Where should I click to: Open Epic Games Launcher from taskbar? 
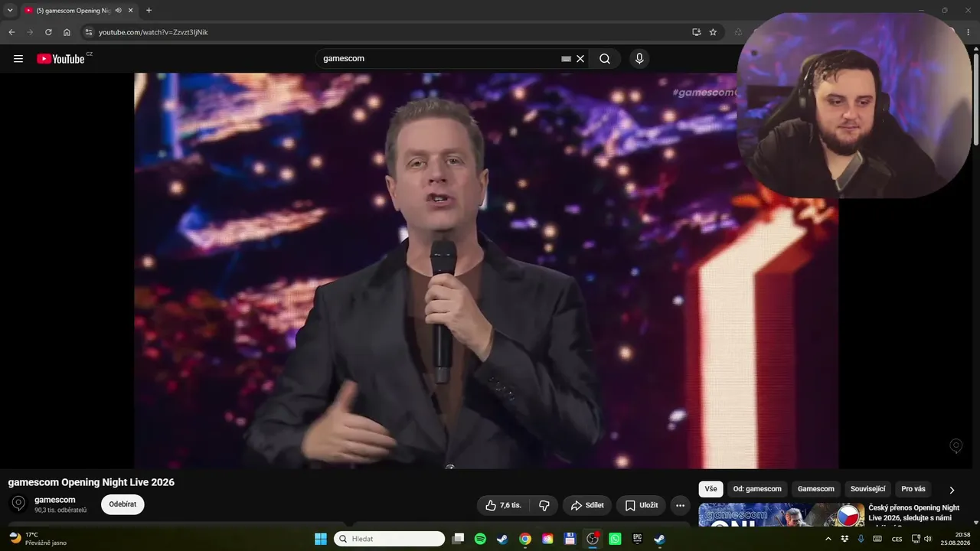click(637, 539)
